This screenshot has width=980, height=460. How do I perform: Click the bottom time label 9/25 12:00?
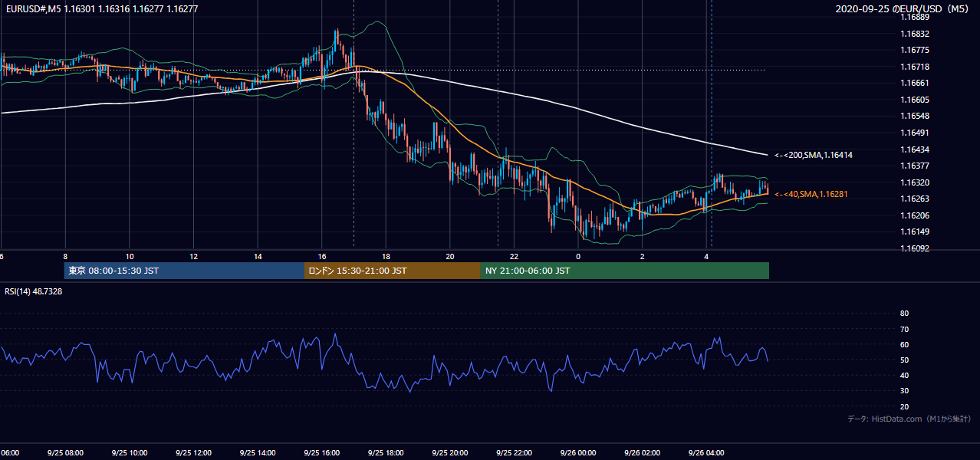192,453
